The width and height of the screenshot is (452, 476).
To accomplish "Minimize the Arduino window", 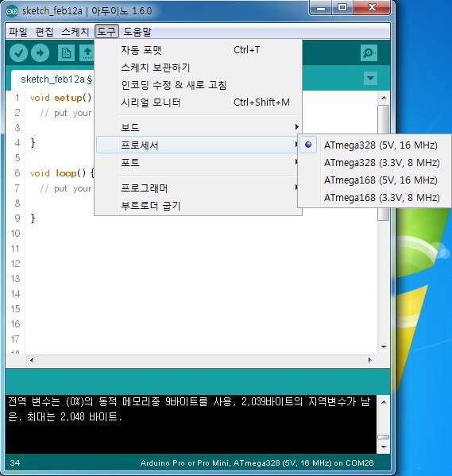I will click(x=321, y=8).
